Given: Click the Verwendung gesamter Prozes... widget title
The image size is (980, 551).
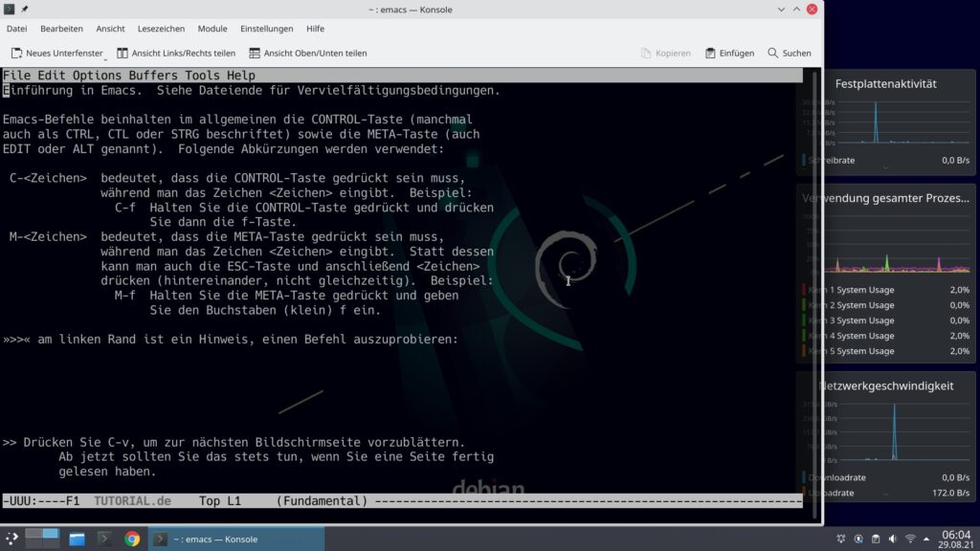Looking at the screenshot, I should pyautogui.click(x=885, y=198).
